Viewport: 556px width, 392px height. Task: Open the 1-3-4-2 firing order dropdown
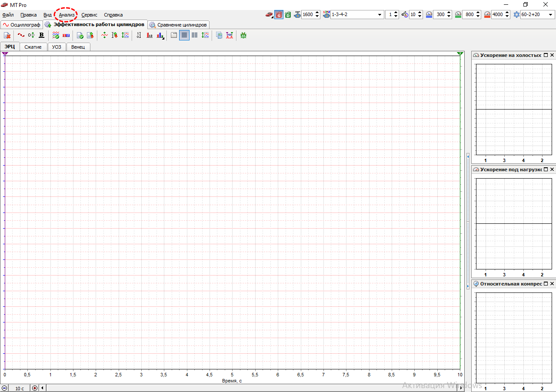(x=380, y=15)
